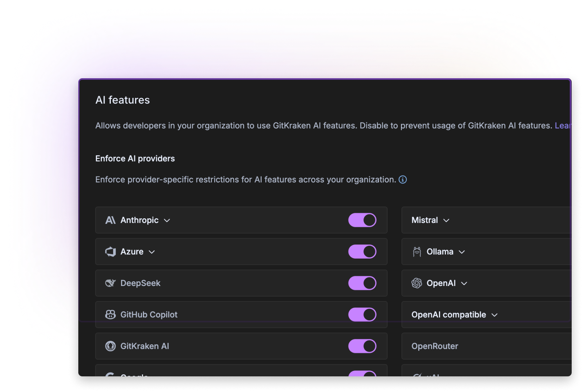
Task: Expand the Azure options chevron
Action: click(x=152, y=252)
